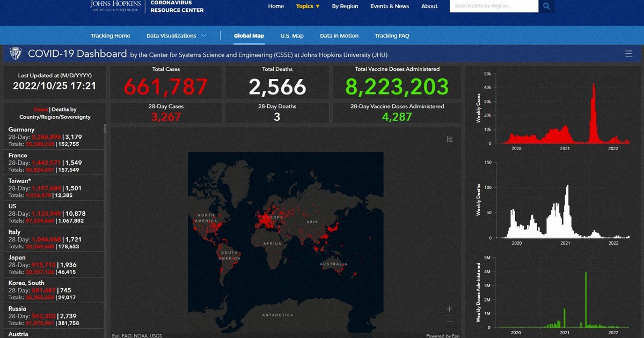Viewport: 644px width, 338px height.
Task: Open the Events & News link
Action: click(389, 6)
